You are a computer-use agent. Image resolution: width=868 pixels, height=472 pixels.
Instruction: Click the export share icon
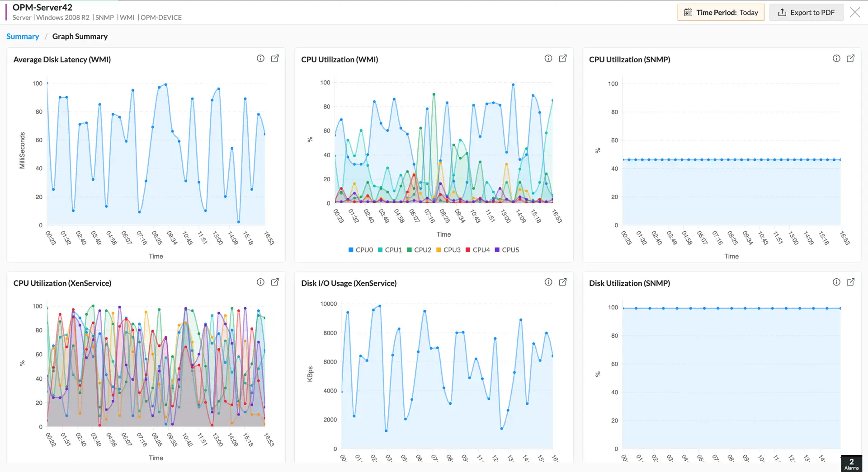(782, 12)
